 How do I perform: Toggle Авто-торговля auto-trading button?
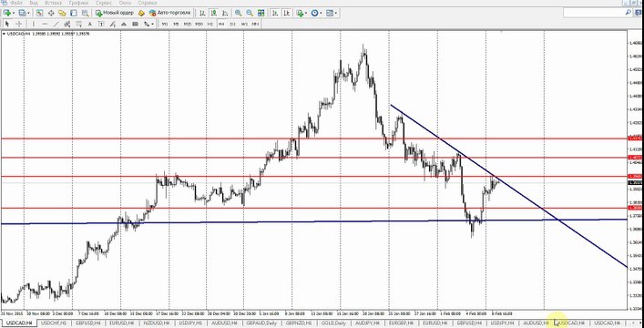169,13
